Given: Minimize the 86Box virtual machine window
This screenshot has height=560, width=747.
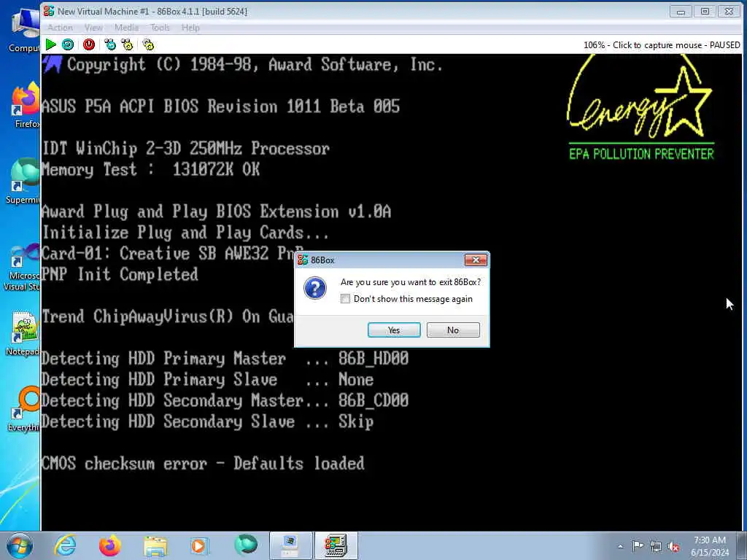Looking at the screenshot, I should [x=681, y=12].
